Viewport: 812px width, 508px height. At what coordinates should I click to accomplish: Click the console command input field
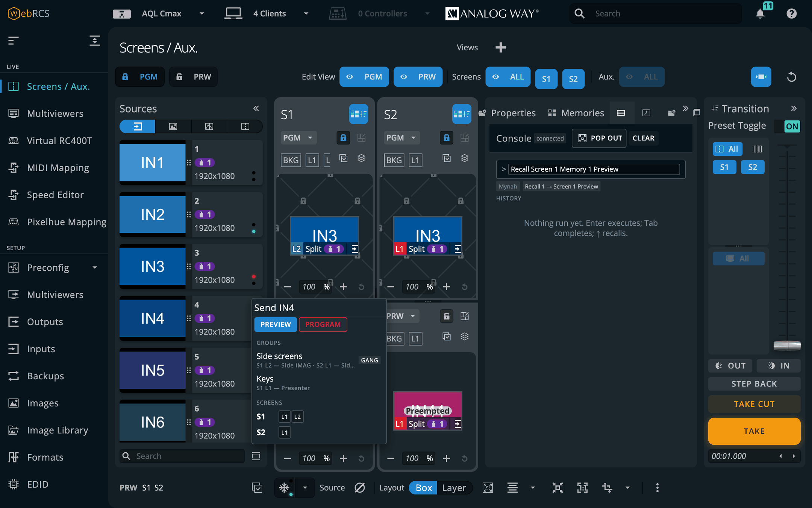coord(594,169)
